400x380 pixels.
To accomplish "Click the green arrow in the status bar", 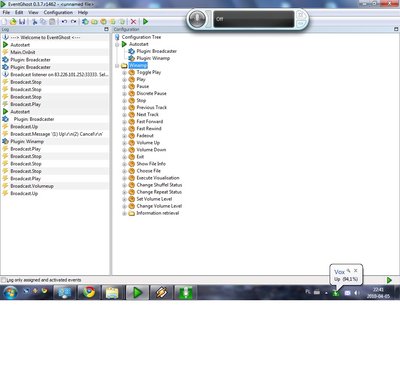I will point(389,280).
